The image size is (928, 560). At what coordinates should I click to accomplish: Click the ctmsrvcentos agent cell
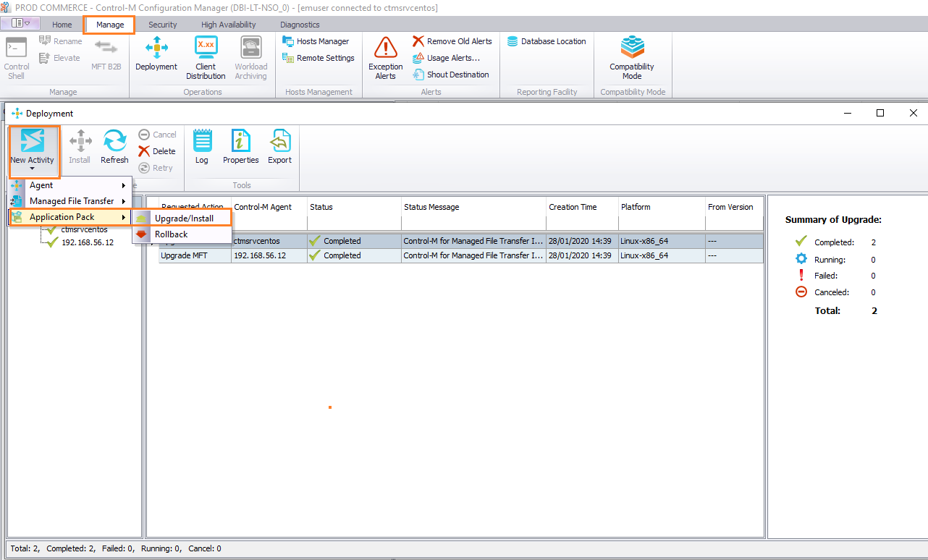[x=269, y=241]
